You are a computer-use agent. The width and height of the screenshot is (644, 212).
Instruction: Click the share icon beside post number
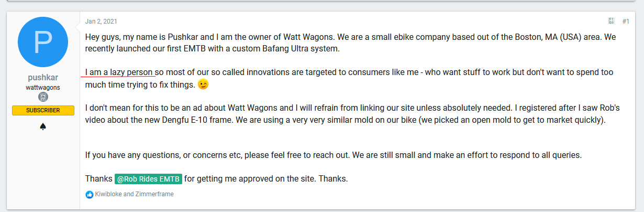coord(611,21)
